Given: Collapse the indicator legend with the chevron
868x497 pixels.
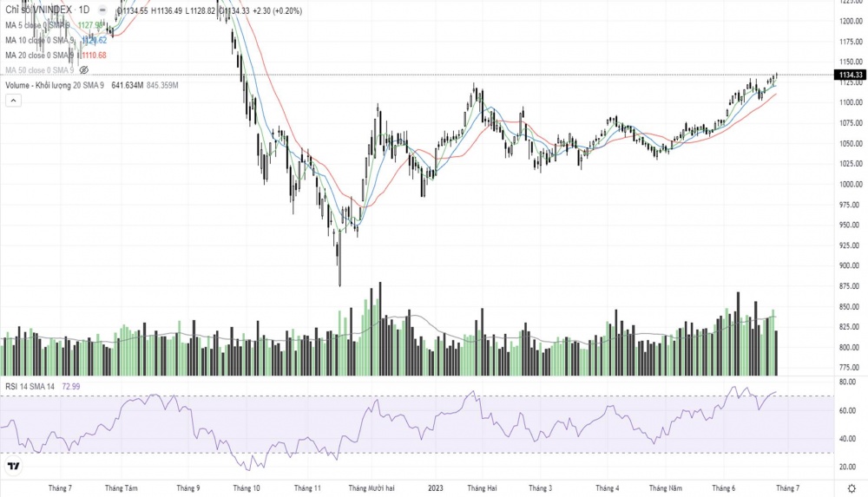Looking at the screenshot, I should coord(13,101).
